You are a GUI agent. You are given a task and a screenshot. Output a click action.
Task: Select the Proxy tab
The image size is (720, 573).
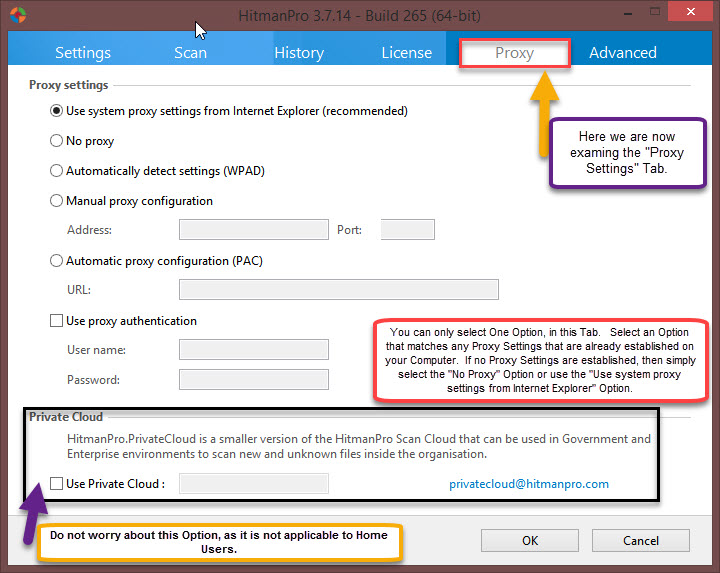click(515, 53)
